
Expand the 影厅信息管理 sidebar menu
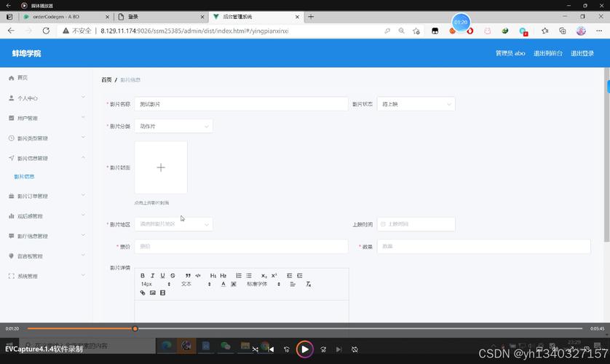pos(47,236)
